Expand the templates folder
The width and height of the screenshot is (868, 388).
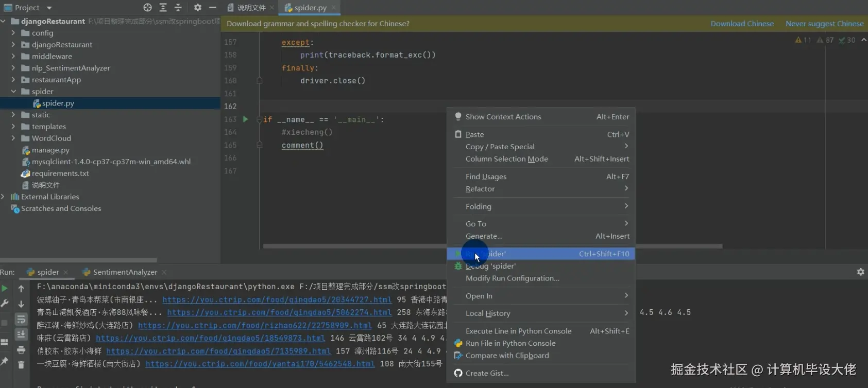coord(13,127)
